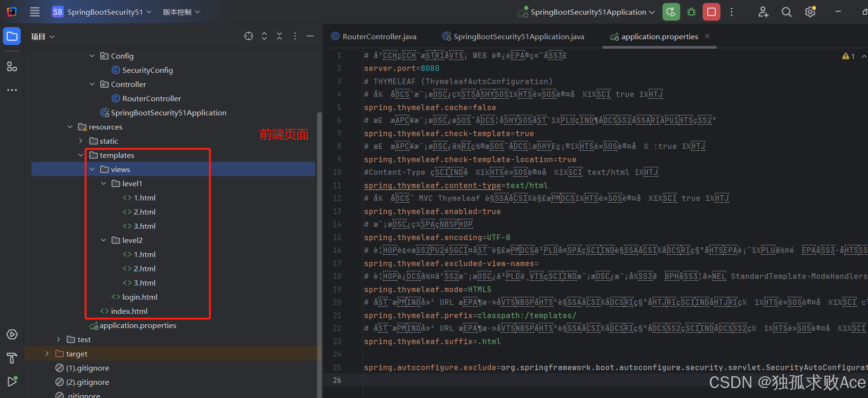Open project panel options menu

click(295, 36)
